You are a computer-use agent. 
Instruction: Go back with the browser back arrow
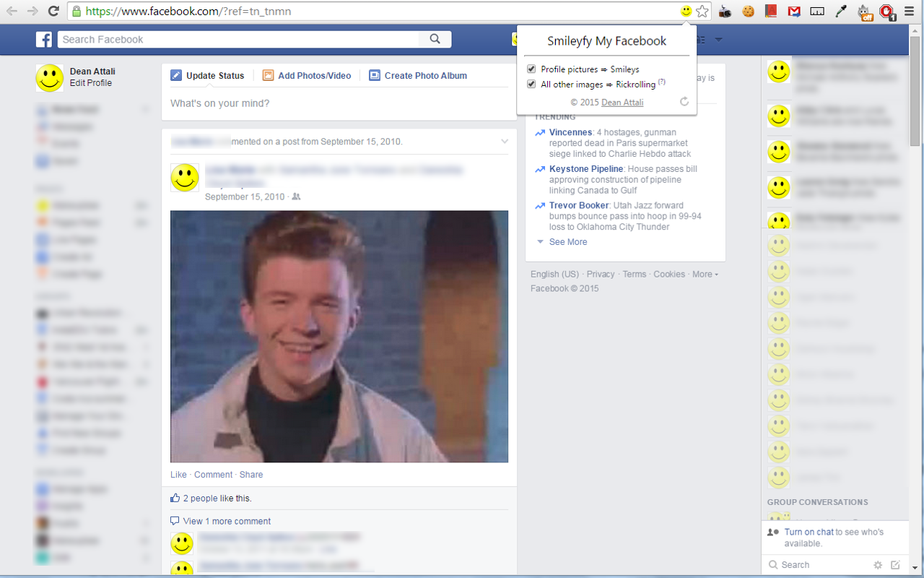pyautogui.click(x=12, y=11)
